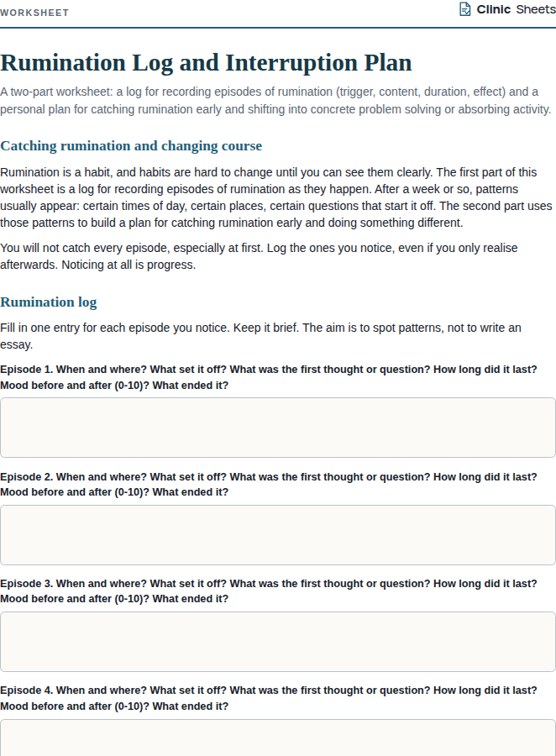This screenshot has width=556, height=756.
Task: Click the Clinic Sheets brand name
Action: click(516, 9)
